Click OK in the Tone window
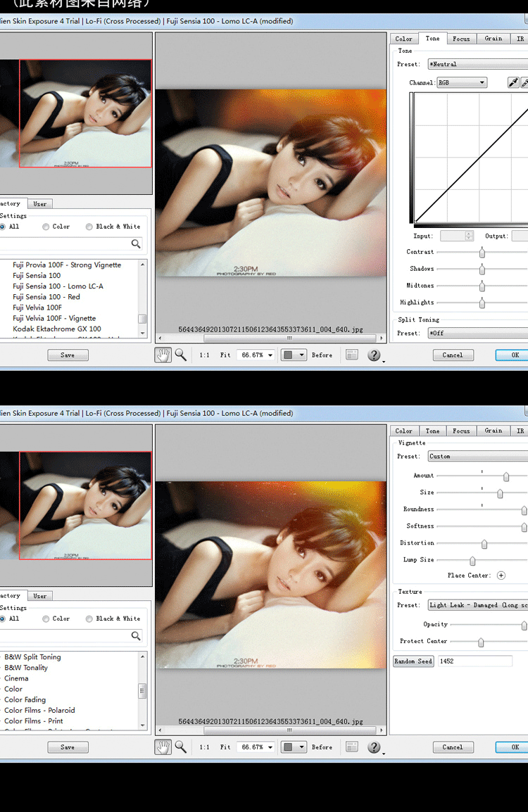The height and width of the screenshot is (812, 528). [x=512, y=355]
